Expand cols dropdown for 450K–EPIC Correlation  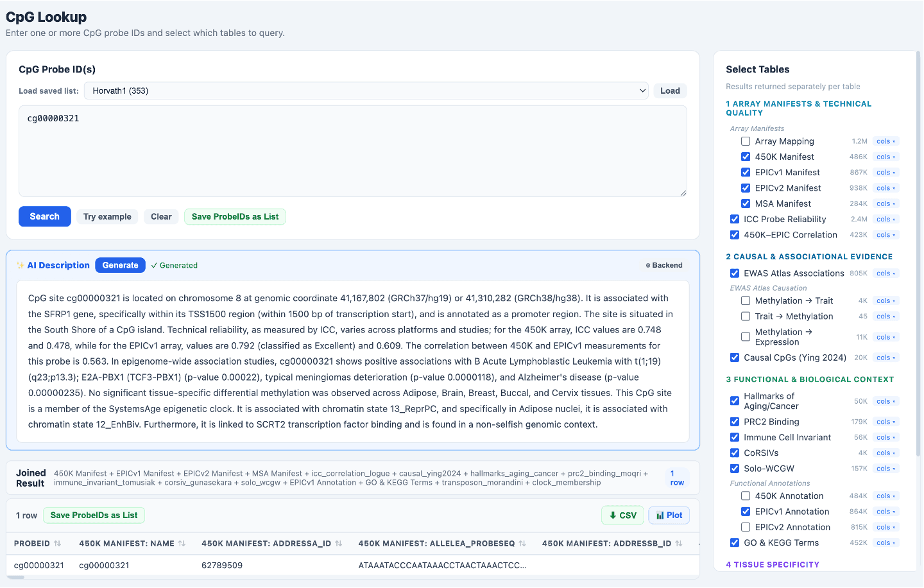pyautogui.click(x=886, y=235)
